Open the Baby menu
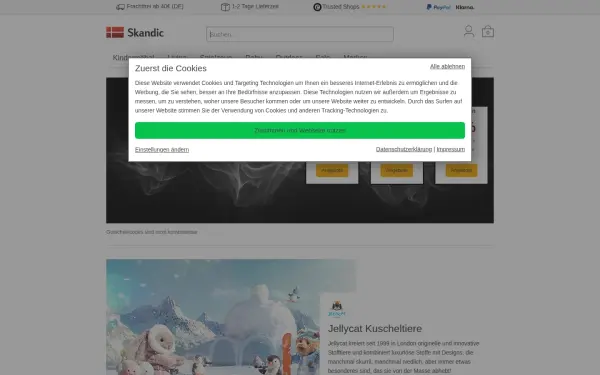Screen dimensions: 600x375 (254, 57)
